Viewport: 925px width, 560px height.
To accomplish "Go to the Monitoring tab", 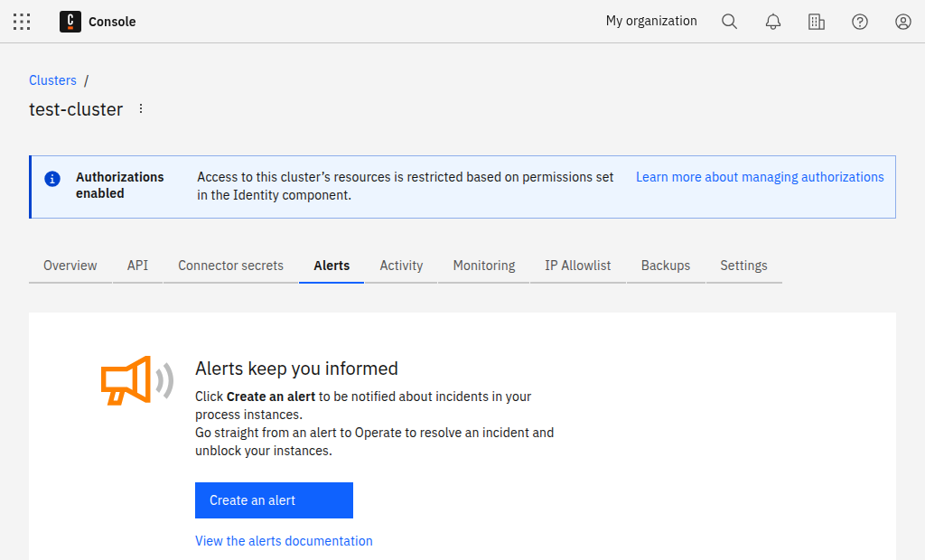I will [484, 266].
